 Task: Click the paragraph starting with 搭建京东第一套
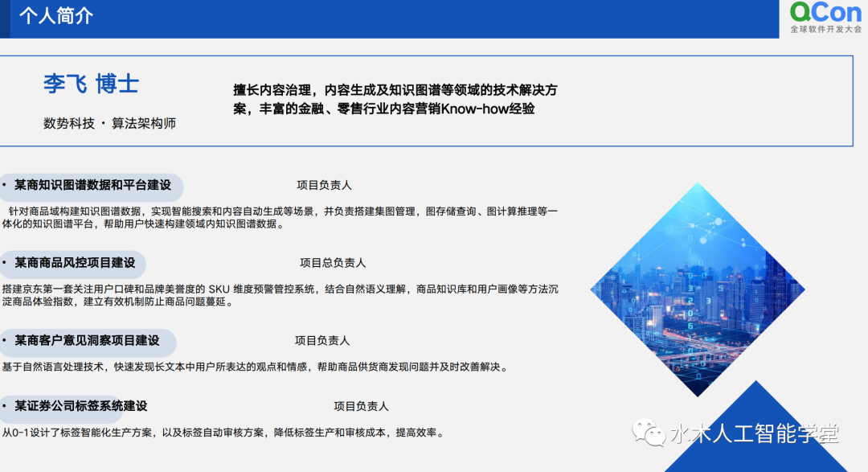[x=280, y=295]
